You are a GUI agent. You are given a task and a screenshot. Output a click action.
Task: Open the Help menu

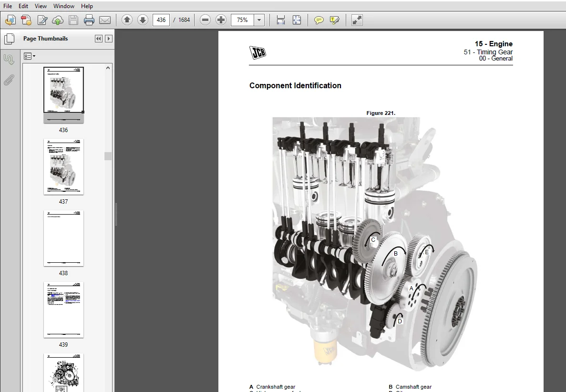(x=87, y=6)
